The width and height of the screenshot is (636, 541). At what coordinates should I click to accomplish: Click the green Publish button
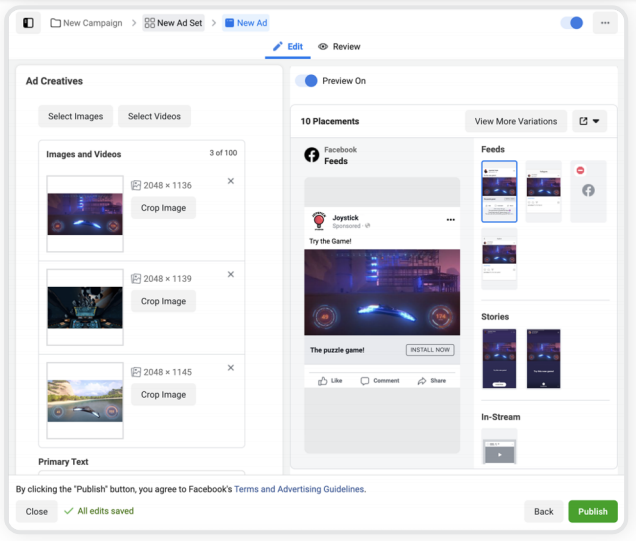[593, 511]
